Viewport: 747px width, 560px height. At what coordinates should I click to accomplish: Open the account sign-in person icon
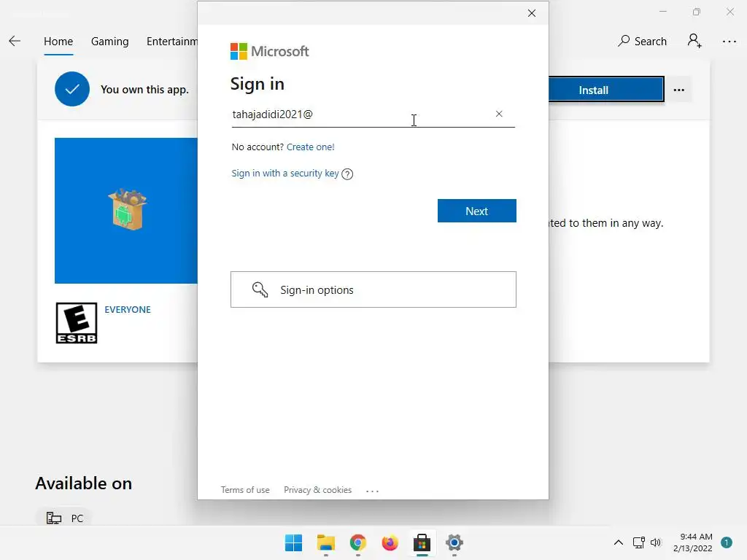coord(694,41)
